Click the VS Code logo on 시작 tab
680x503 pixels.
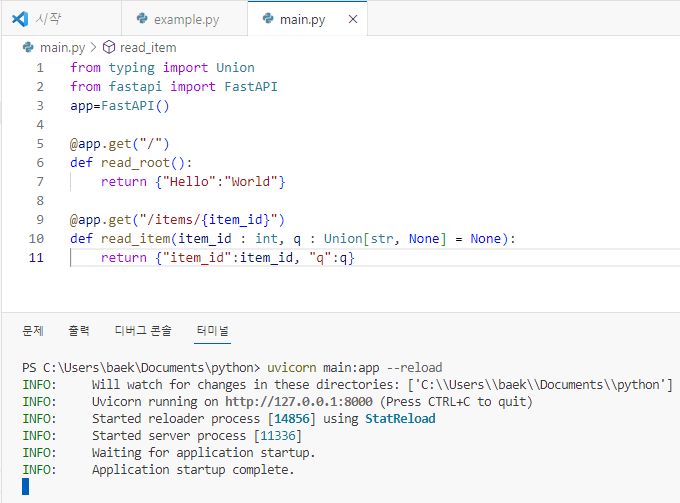click(20, 19)
